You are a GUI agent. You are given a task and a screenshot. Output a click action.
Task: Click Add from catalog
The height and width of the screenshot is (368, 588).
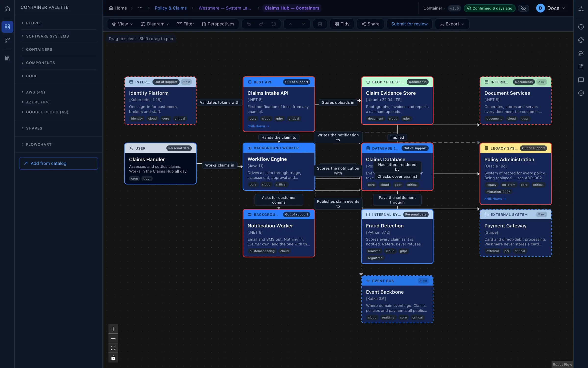(x=59, y=163)
